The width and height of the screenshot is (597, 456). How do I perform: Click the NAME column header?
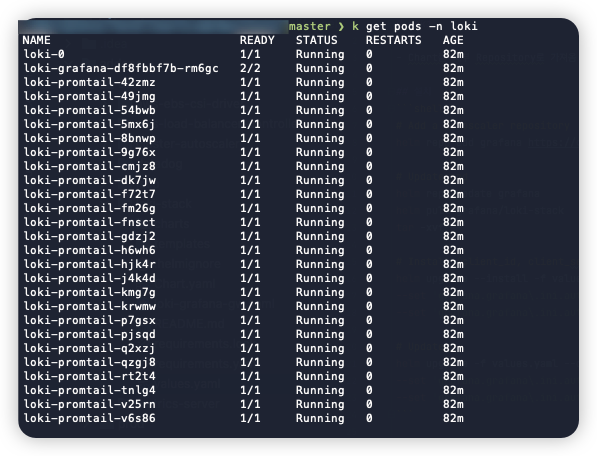37,40
